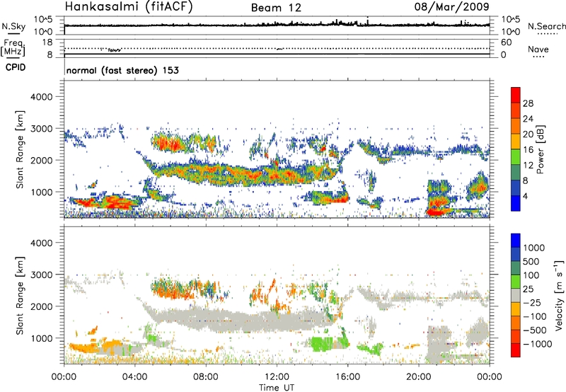
Task: Click the date "08/Mar/2009"
Action: (452, 6)
